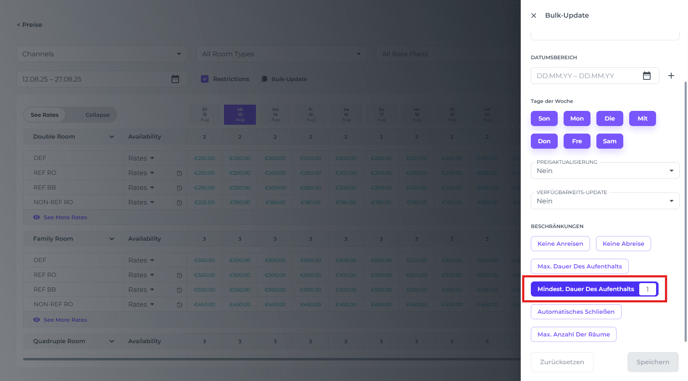Screen dimensions: 688x381
Task: Open the Channels dropdown
Action: pos(102,54)
